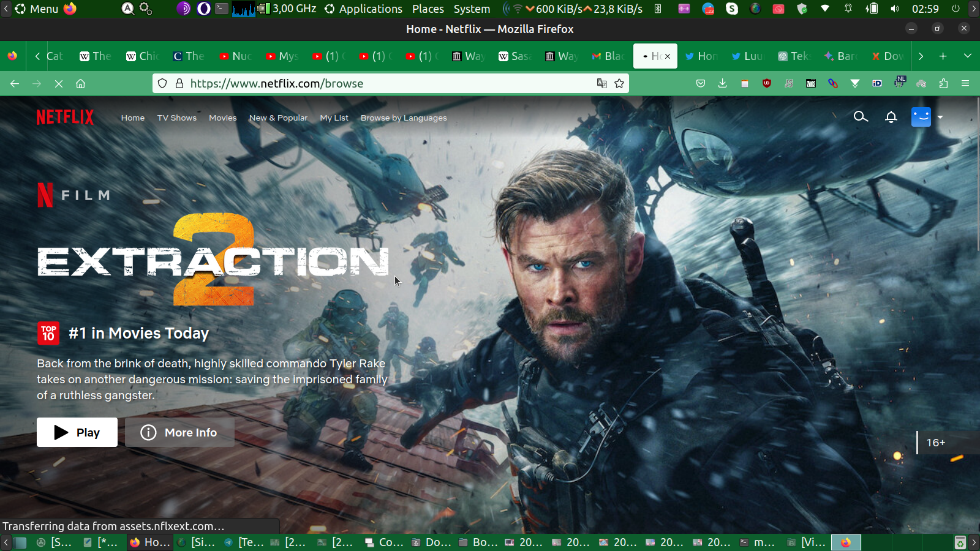The width and height of the screenshot is (980, 551).
Task: Switch to the 'Sas' Wikipedia tab
Action: click(515, 56)
